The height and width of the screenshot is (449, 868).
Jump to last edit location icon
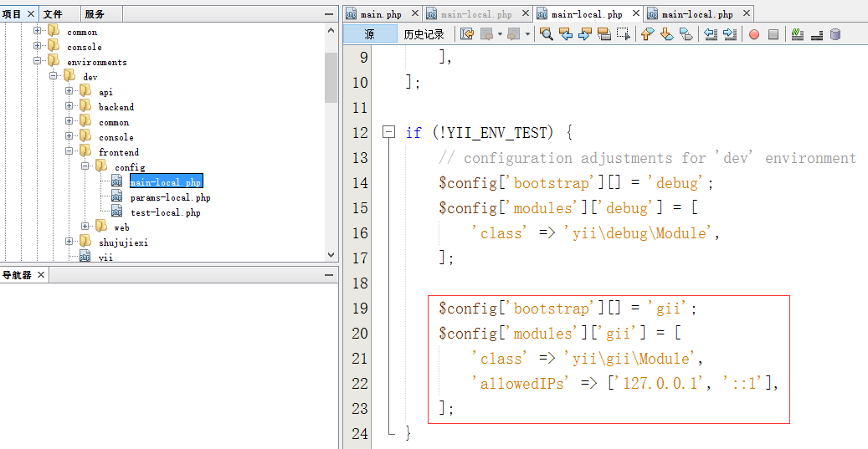(467, 34)
